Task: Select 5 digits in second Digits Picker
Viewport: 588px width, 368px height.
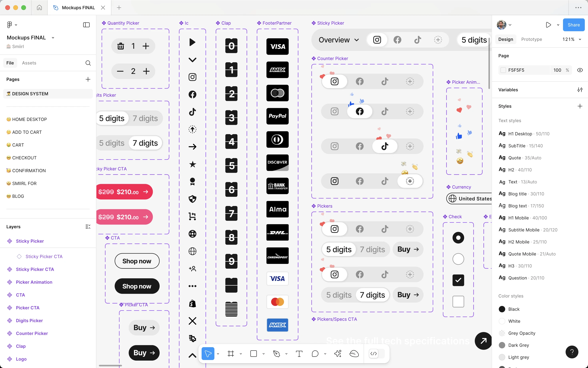Action: (112, 143)
